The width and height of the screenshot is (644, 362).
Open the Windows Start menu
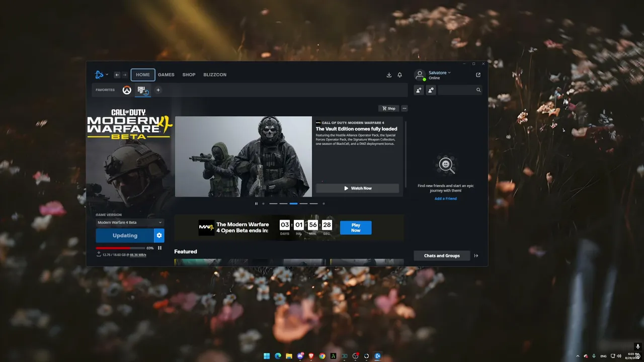coord(267,356)
